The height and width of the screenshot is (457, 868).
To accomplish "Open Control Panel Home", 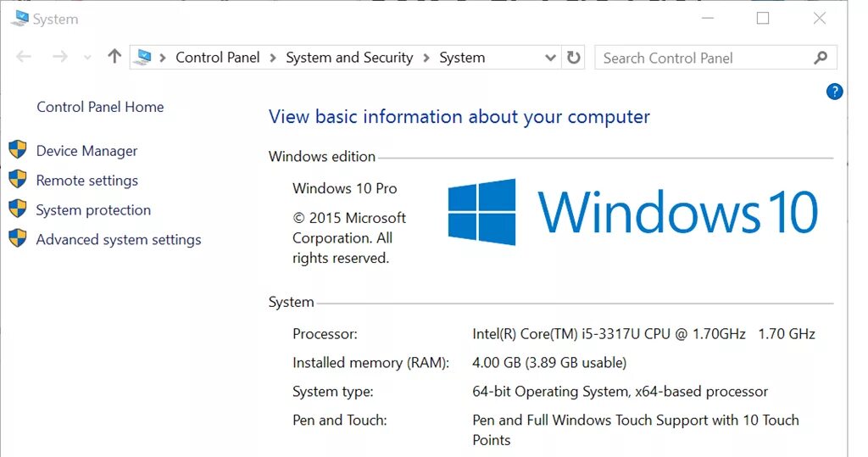I will pos(100,107).
